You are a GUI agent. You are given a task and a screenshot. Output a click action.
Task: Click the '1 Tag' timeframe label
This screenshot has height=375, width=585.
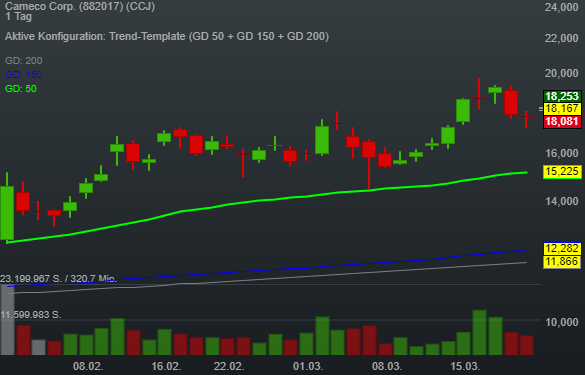pos(18,16)
